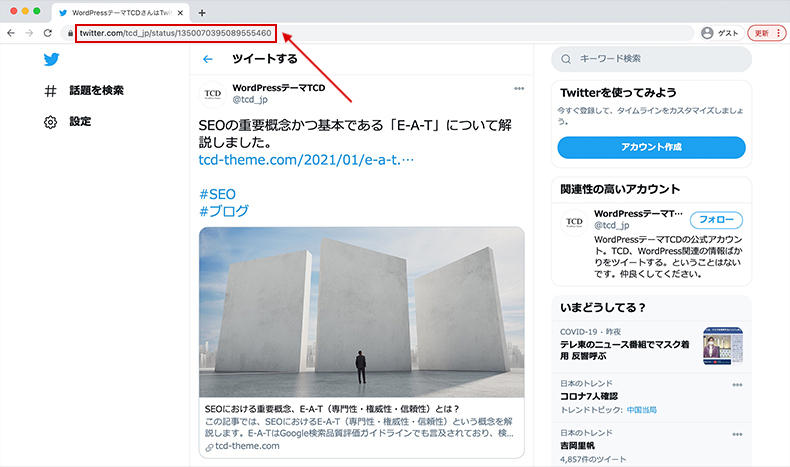
Task: Open tweet more options ellipsis
Action: pos(519,89)
